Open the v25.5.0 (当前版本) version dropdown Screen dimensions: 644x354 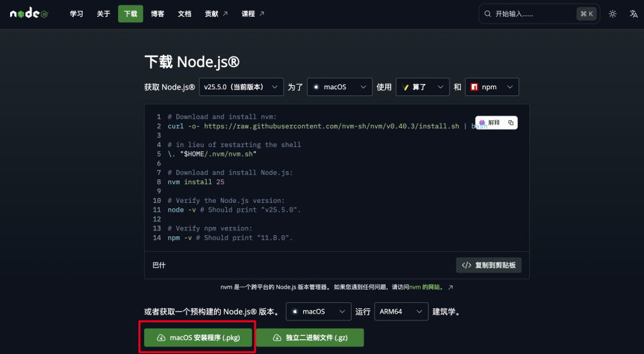(x=241, y=87)
